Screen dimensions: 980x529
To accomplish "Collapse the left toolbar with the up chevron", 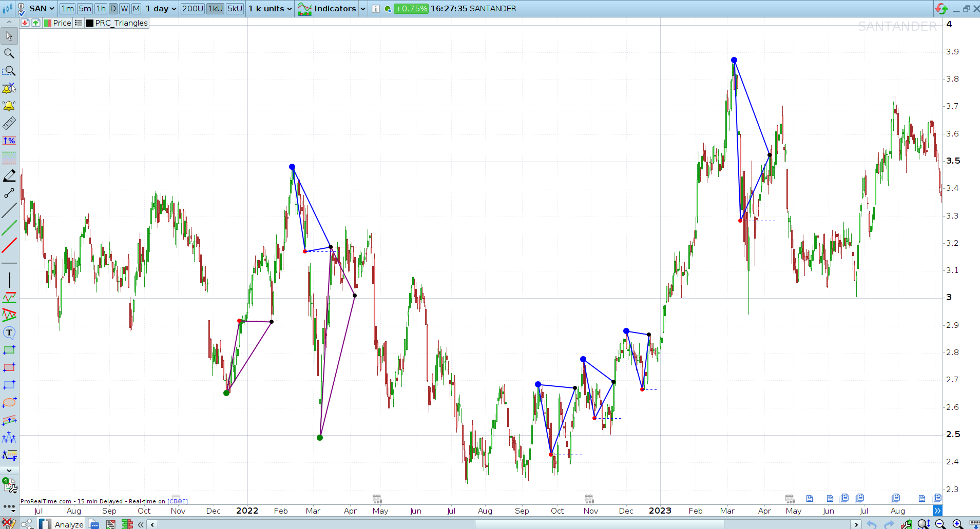I will click(x=9, y=22).
